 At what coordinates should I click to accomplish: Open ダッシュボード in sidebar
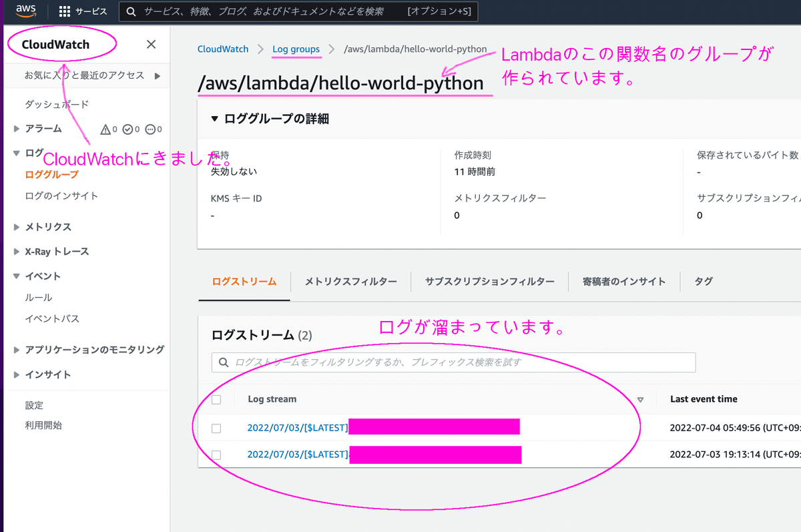57,104
